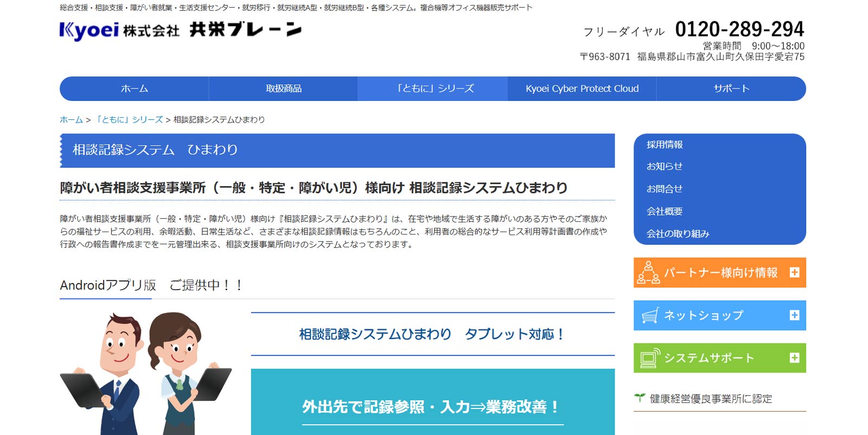This screenshot has width=868, height=435.
Task: Click the 相談記録システムひまわり タブレット対応 heading
Action: [x=432, y=334]
